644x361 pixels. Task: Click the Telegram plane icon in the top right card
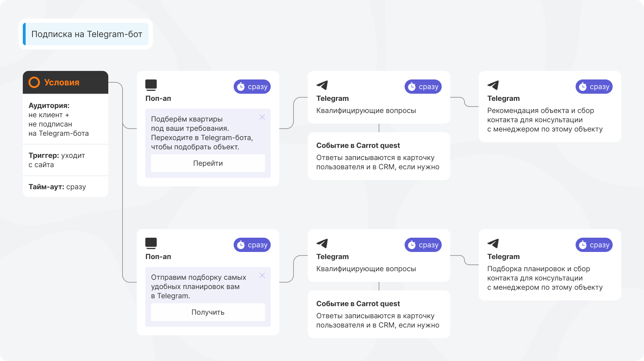click(493, 85)
